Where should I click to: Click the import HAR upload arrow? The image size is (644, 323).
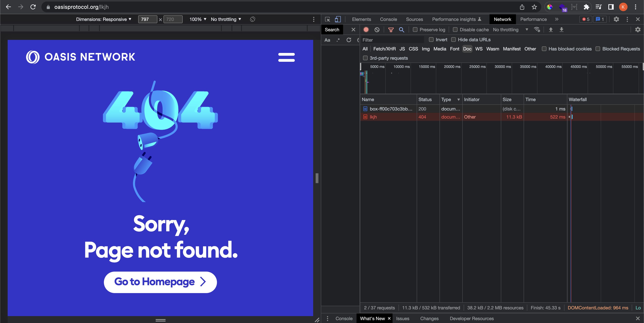550,30
